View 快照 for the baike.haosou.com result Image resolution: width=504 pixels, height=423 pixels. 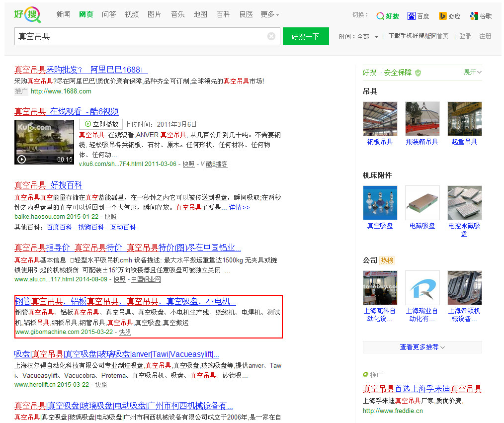coord(110,217)
